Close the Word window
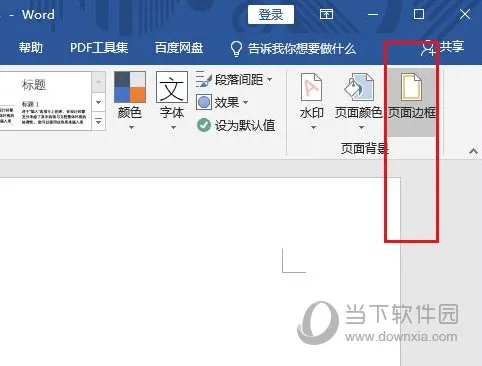 click(465, 14)
